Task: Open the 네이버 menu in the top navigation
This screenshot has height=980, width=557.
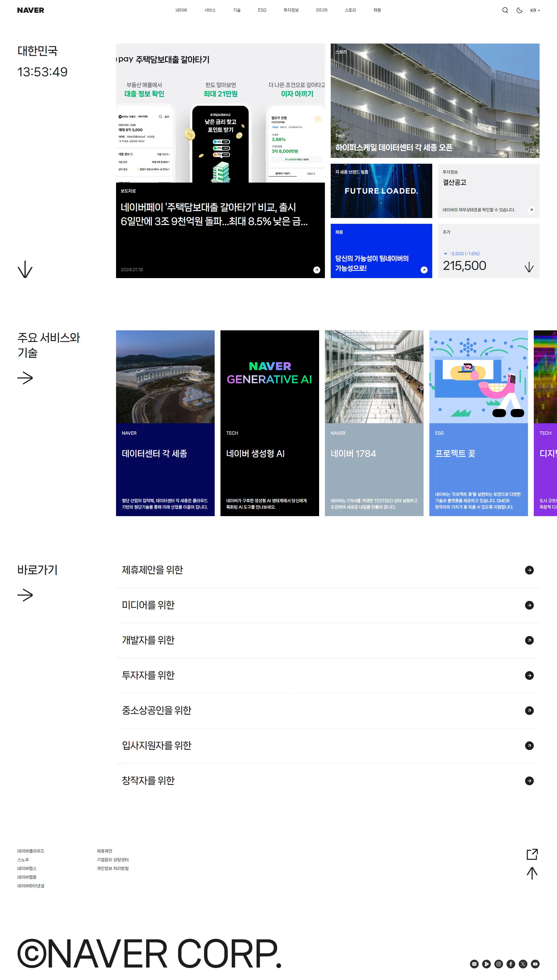Action: pos(181,10)
